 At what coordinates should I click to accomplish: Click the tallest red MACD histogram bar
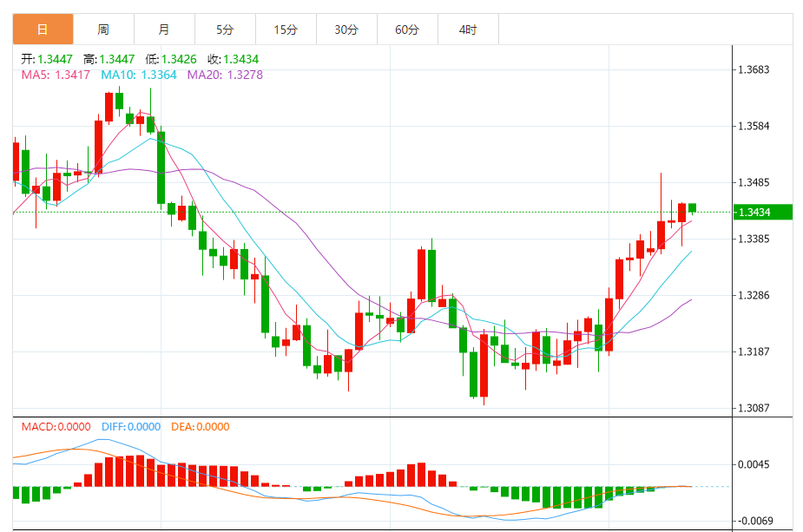point(140,470)
